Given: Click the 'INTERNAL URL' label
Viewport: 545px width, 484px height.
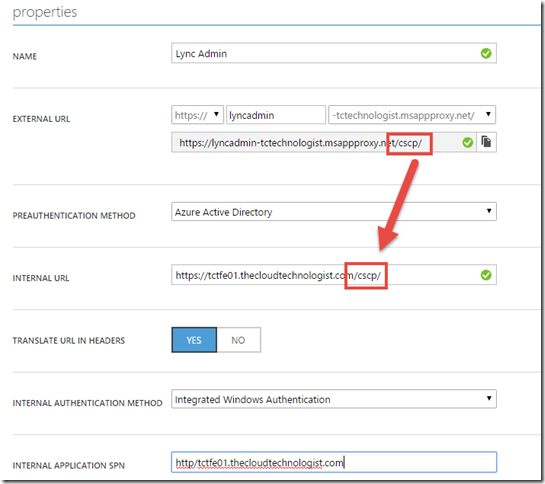Looking at the screenshot, I should pyautogui.click(x=41, y=278).
